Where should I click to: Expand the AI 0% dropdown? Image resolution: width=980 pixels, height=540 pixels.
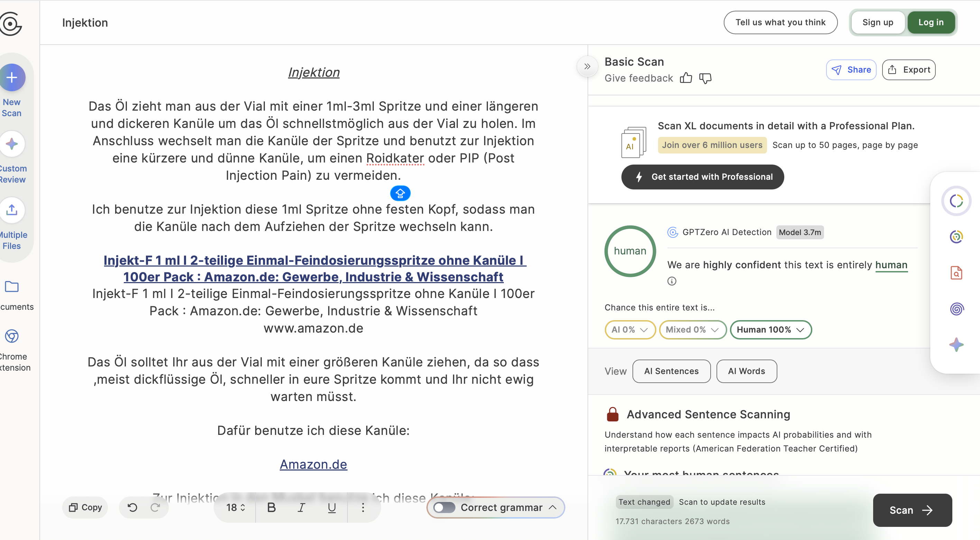click(630, 330)
